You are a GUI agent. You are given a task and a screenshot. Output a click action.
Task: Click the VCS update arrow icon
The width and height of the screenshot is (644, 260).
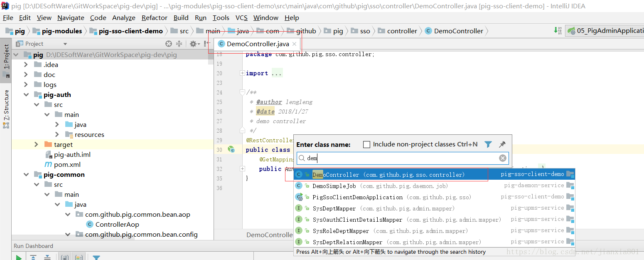[558, 31]
